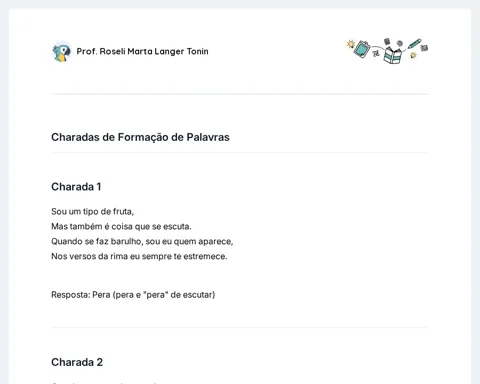The height and width of the screenshot is (384, 480).
Task: Click the professor name Roseli Marta Langer Tonin
Action: pyautogui.click(x=142, y=51)
